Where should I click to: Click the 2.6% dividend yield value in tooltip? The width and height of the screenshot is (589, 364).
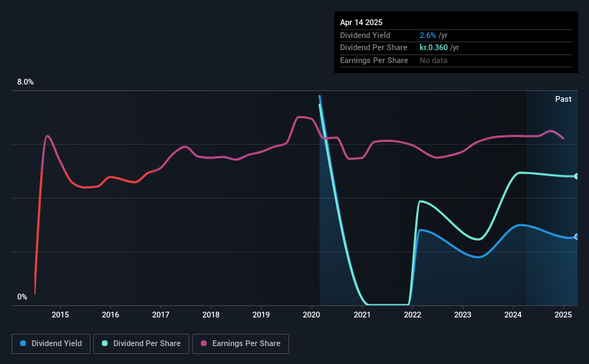[x=428, y=35]
